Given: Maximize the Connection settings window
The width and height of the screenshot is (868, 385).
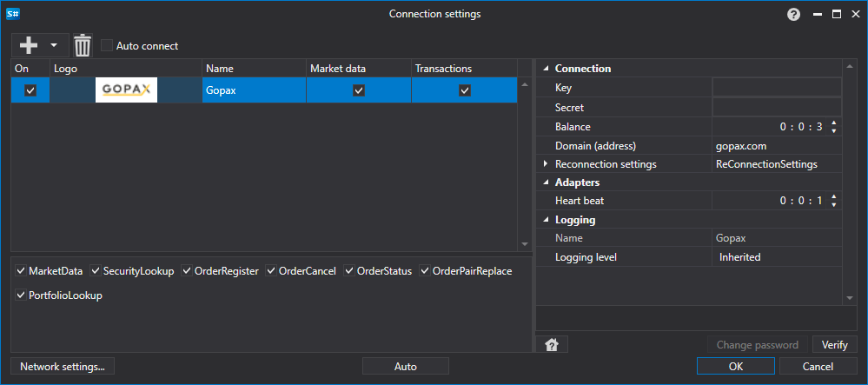Looking at the screenshot, I should pyautogui.click(x=837, y=15).
